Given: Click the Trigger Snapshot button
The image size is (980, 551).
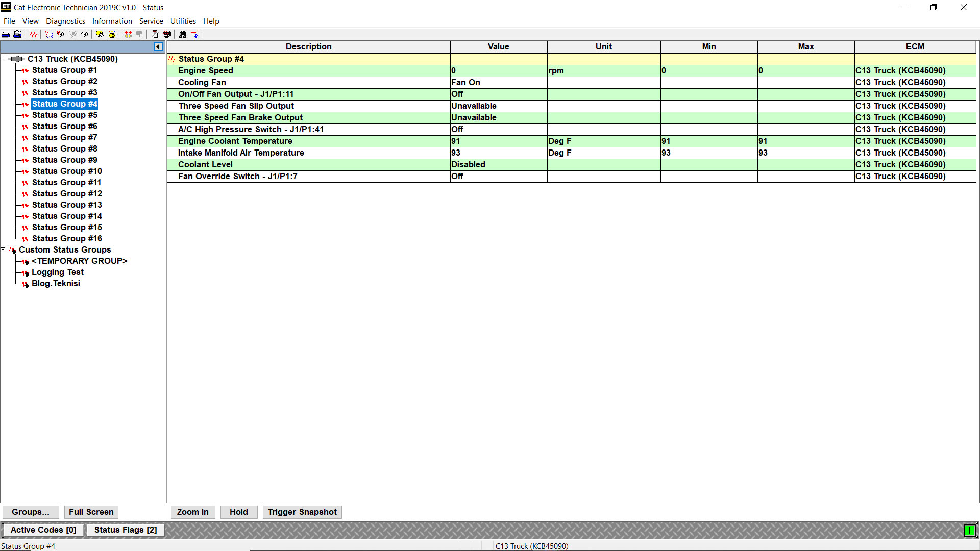Looking at the screenshot, I should coord(302,512).
